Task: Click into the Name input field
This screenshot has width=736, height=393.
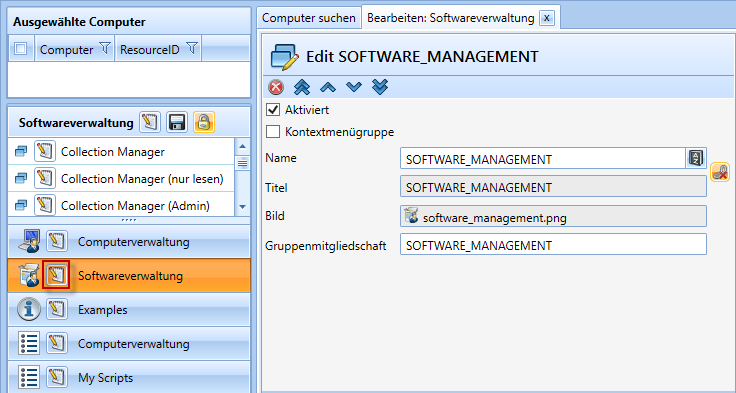Action: coord(543,159)
